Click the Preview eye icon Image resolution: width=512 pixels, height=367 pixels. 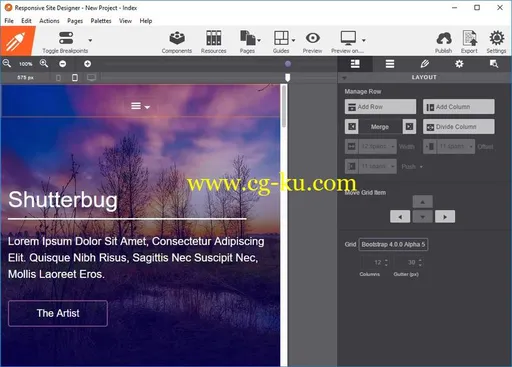pos(313,38)
